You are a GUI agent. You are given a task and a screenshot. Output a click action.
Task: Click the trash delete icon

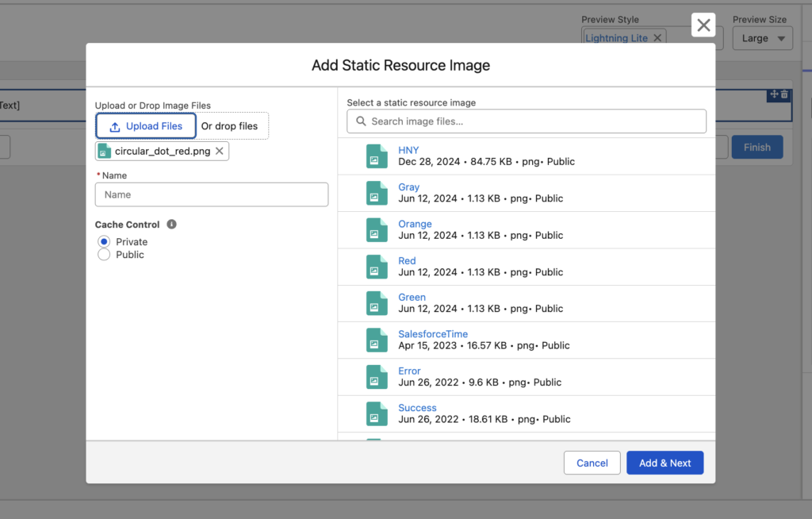784,94
